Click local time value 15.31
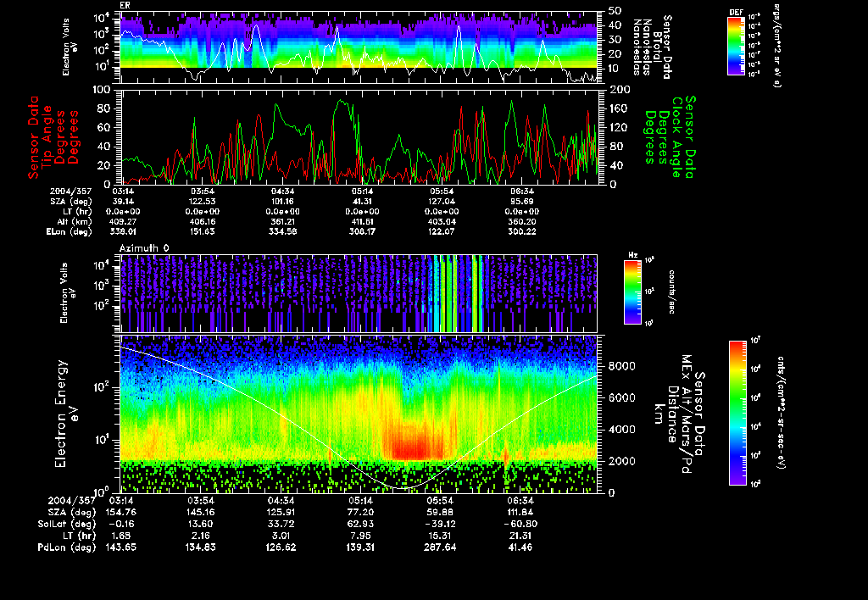 tap(440, 536)
